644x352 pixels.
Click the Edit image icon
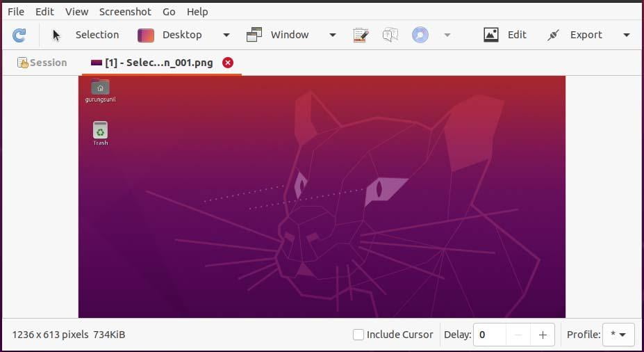tap(490, 35)
